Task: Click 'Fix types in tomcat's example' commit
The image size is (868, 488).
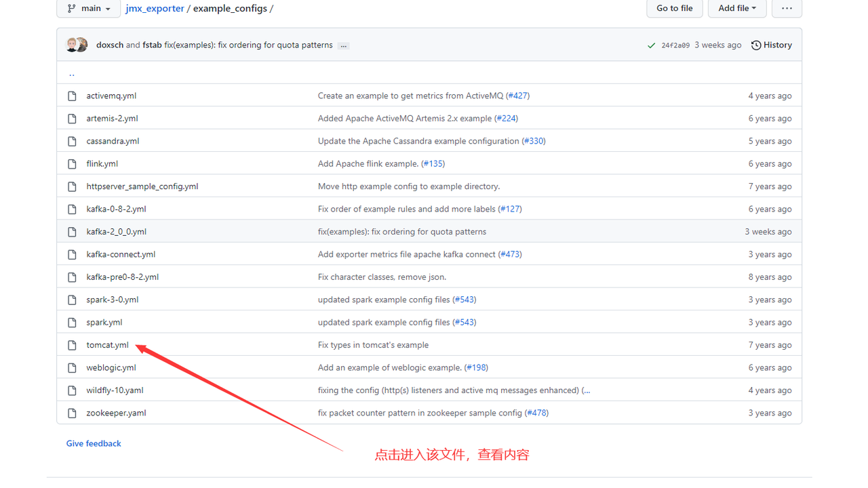Action: coord(373,345)
